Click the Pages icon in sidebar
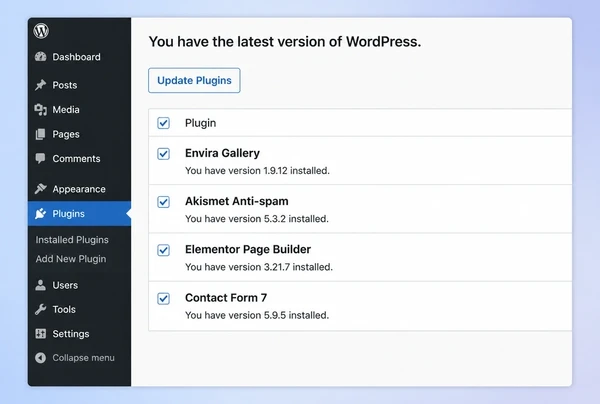 (x=40, y=134)
